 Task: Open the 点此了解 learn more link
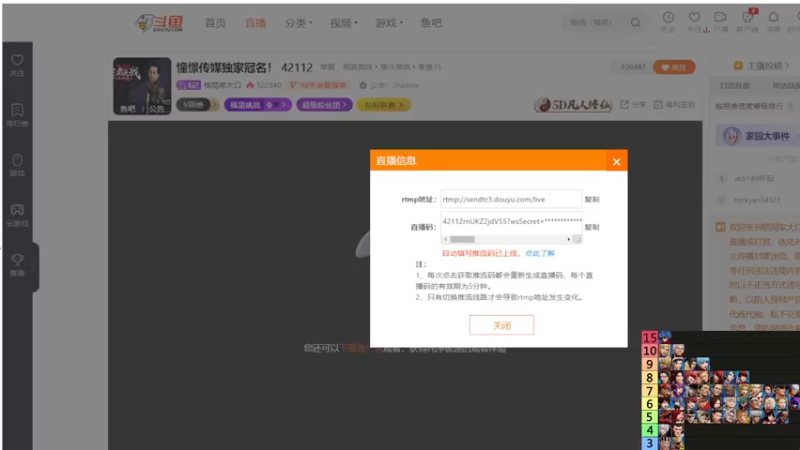pyautogui.click(x=540, y=253)
